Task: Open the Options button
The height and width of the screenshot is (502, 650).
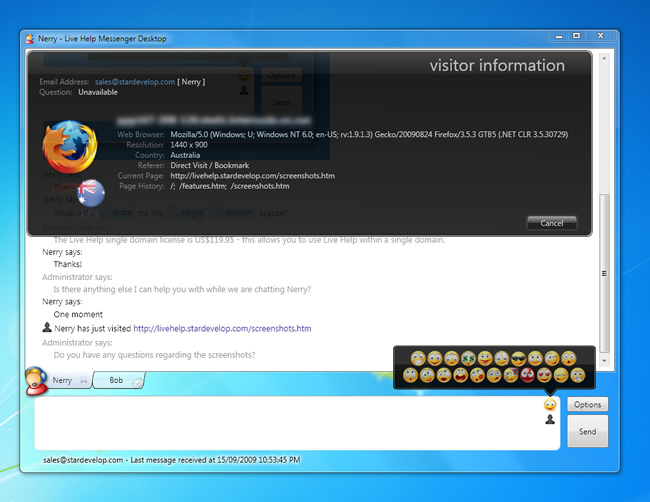Action: (x=587, y=404)
